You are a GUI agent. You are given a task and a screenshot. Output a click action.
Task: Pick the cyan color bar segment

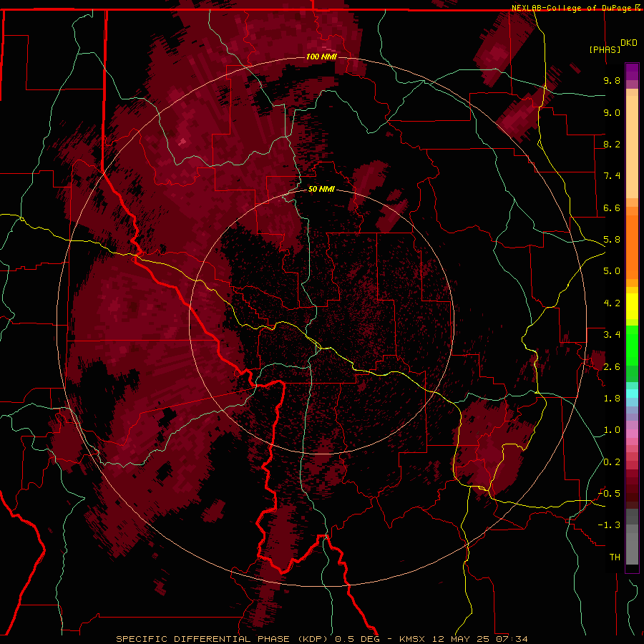click(x=632, y=394)
